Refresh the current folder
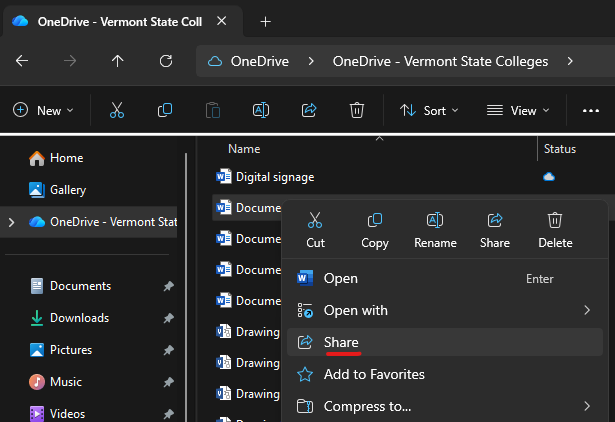Image resolution: width=615 pixels, height=422 pixels. (166, 61)
